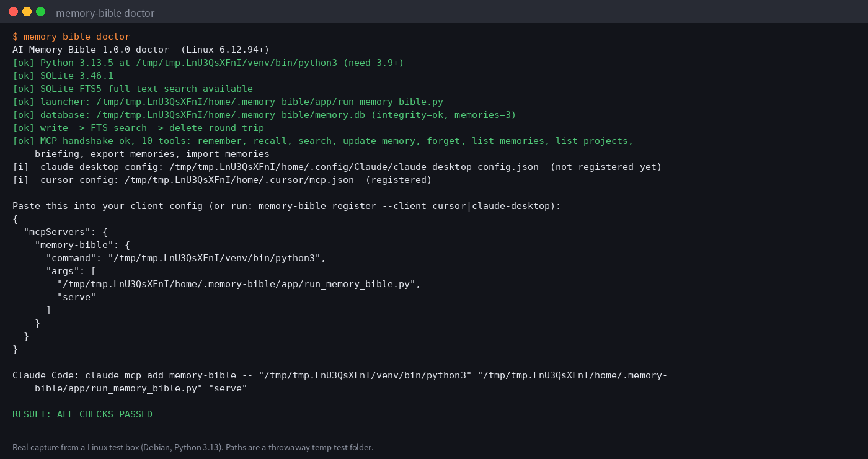Click the green maximize window button
This screenshot has height=459, width=868.
[x=40, y=12]
